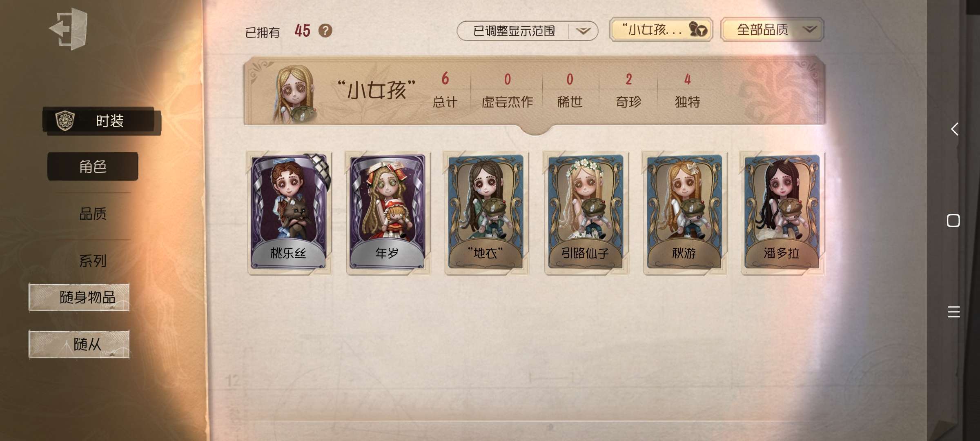Select the 角色 sorting tab

point(93,167)
